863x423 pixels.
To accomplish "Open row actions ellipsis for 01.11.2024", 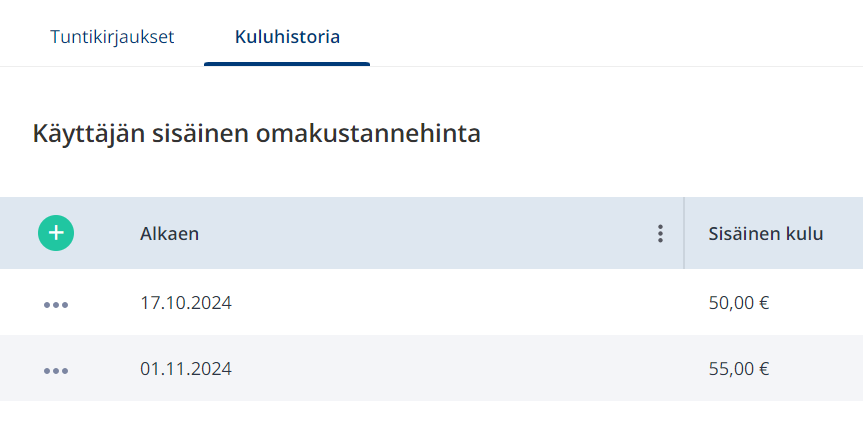I will (56, 371).
